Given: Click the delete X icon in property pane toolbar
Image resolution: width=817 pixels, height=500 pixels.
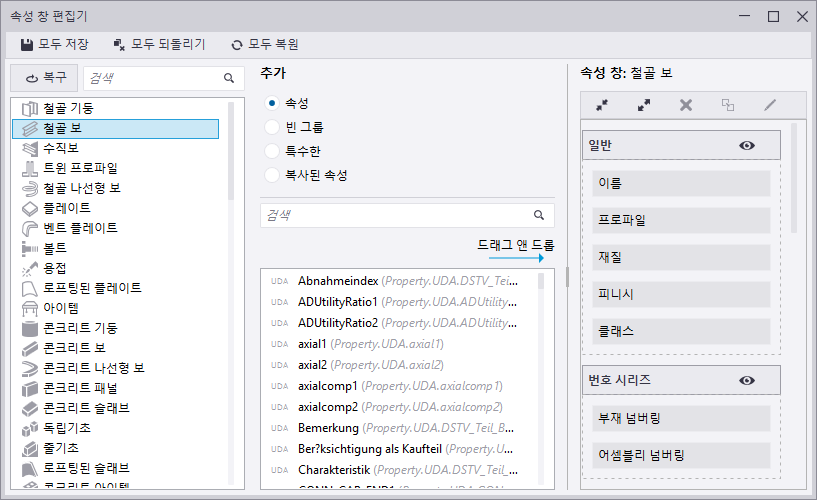Looking at the screenshot, I should pyautogui.click(x=686, y=105).
